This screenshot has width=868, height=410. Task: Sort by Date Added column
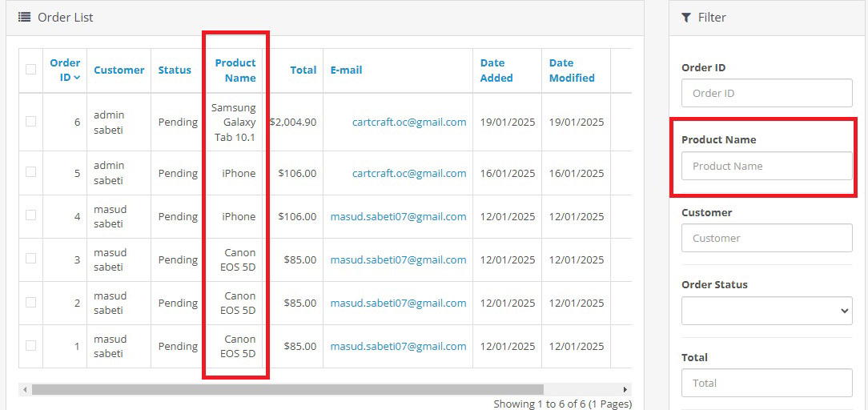tap(496, 70)
